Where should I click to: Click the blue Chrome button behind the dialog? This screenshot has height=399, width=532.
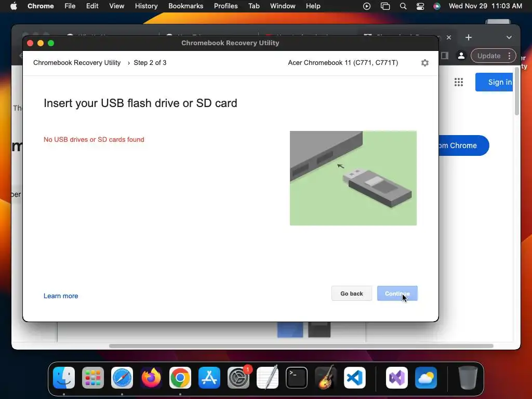coord(463,145)
